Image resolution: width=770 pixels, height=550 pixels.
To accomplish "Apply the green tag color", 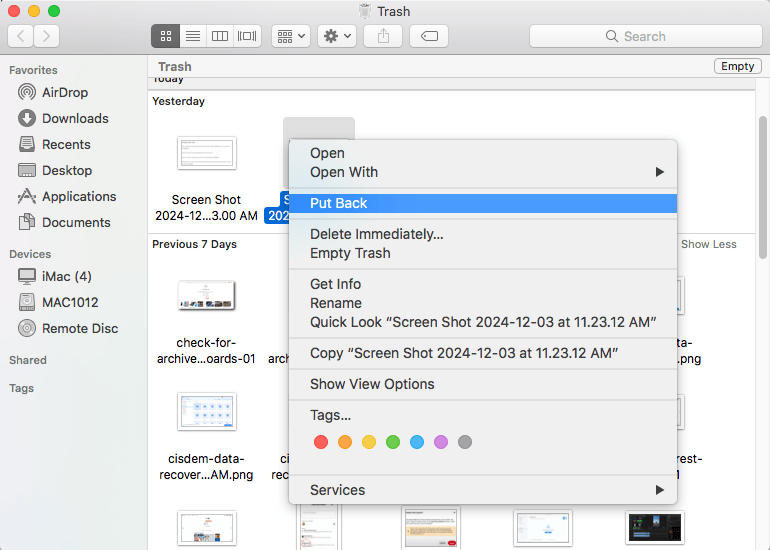I will click(393, 442).
